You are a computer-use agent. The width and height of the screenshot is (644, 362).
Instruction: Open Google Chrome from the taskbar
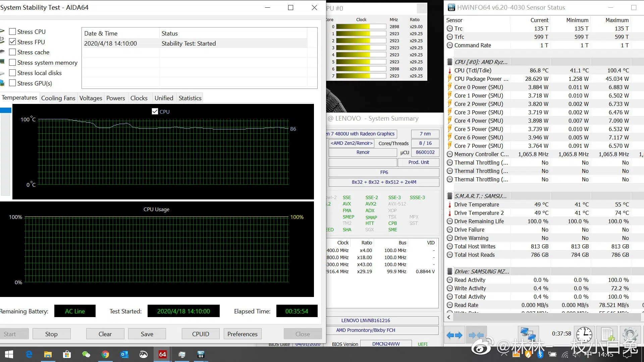pos(105,354)
